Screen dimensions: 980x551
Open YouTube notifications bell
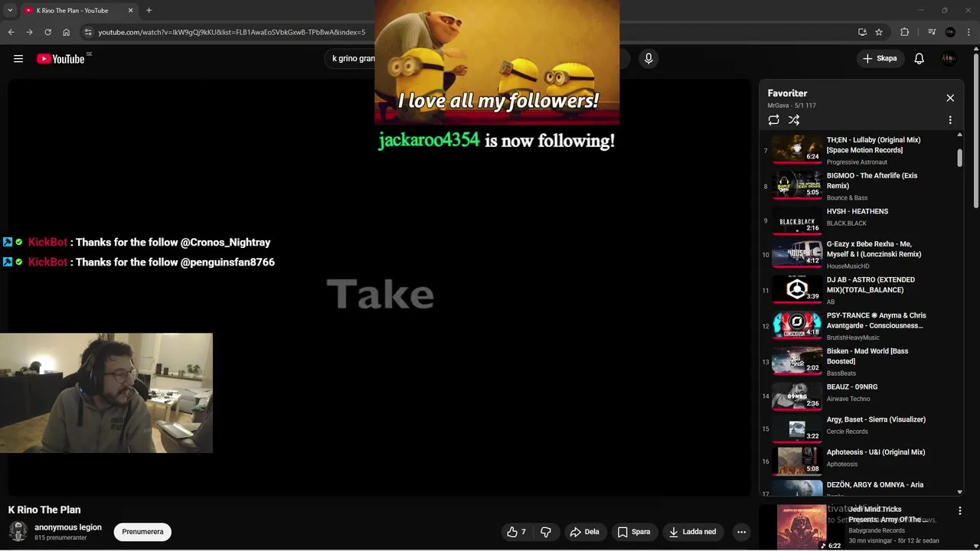click(920, 59)
